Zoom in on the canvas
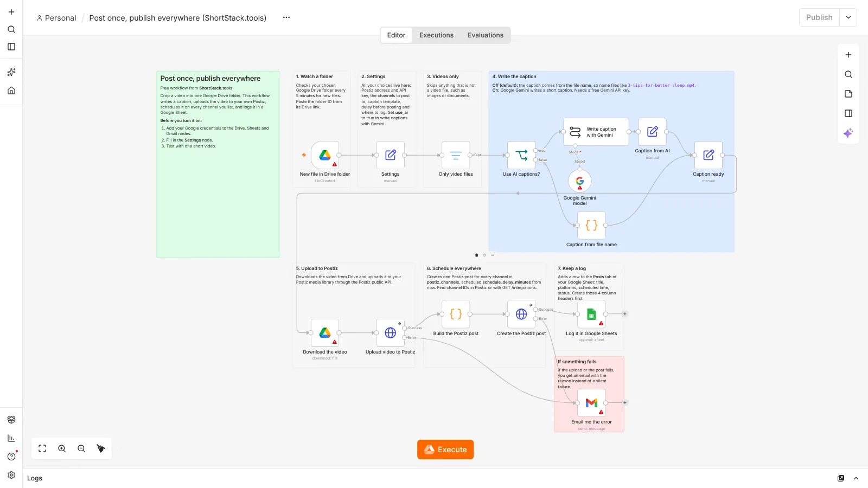The image size is (868, 488). [x=62, y=448]
